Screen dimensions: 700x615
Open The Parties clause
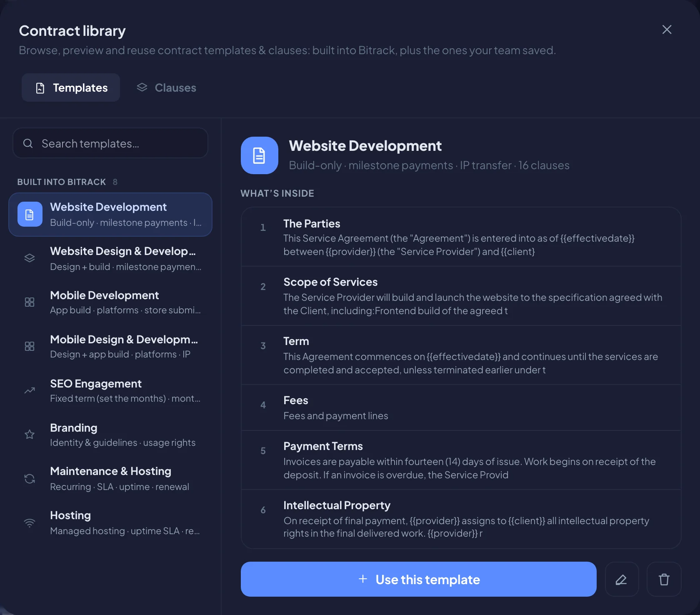(x=461, y=237)
